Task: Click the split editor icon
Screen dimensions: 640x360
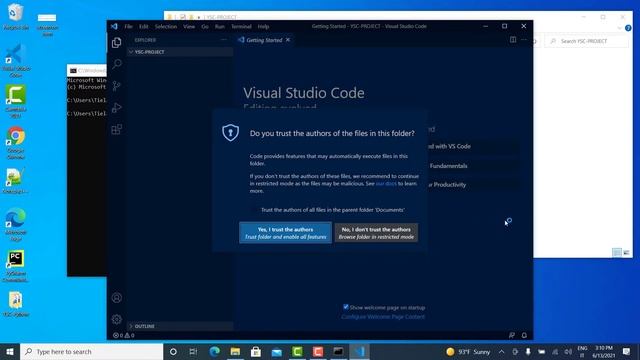Action: (513, 40)
